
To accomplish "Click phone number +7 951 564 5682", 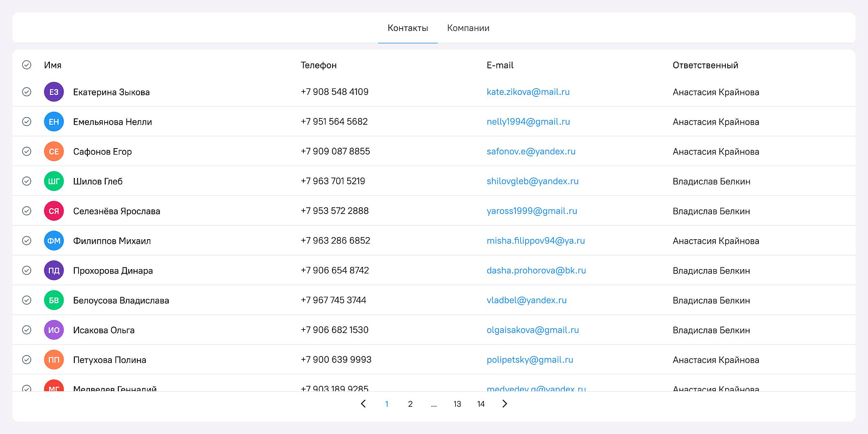I will click(x=334, y=122).
